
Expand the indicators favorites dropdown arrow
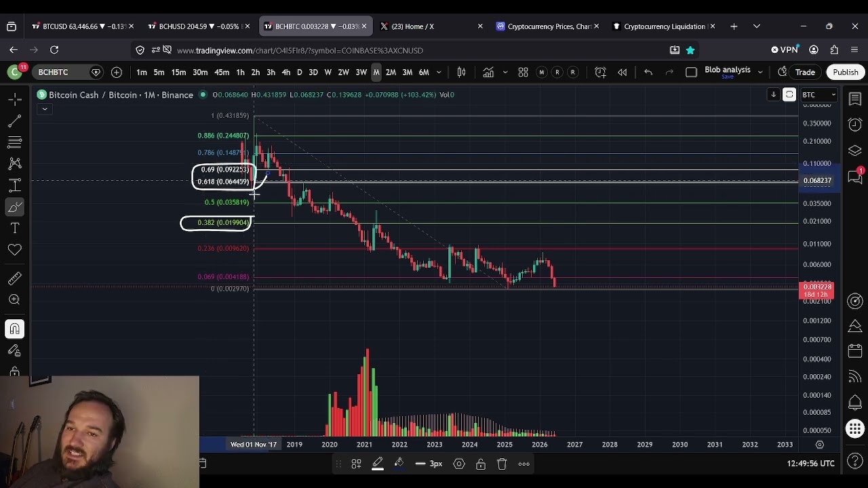click(505, 72)
